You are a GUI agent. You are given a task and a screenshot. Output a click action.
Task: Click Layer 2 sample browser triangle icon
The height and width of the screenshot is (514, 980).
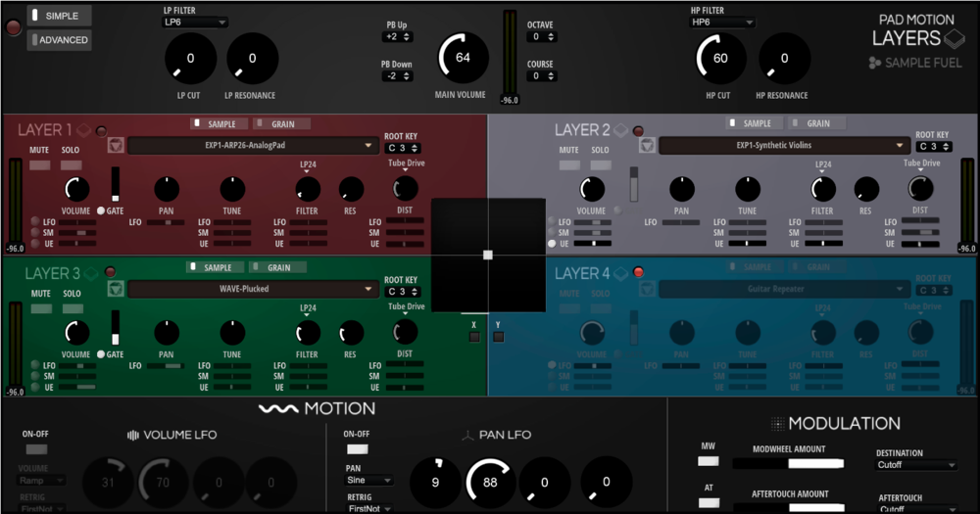[647, 146]
